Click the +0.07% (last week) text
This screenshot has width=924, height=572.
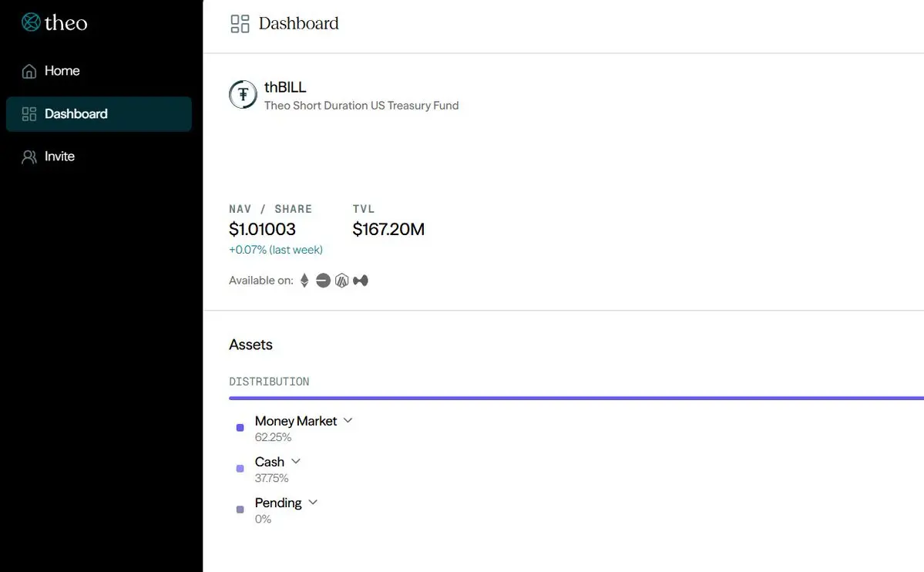click(276, 250)
